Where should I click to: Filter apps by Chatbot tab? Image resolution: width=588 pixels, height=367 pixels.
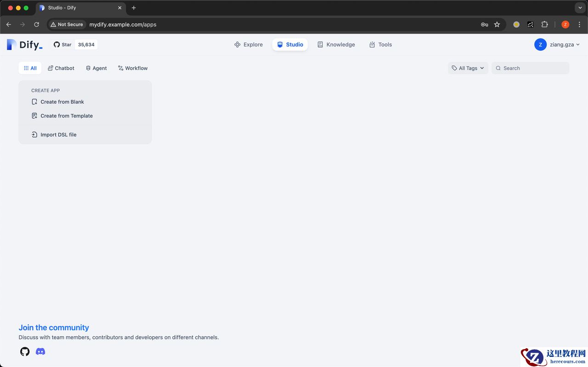click(x=61, y=68)
